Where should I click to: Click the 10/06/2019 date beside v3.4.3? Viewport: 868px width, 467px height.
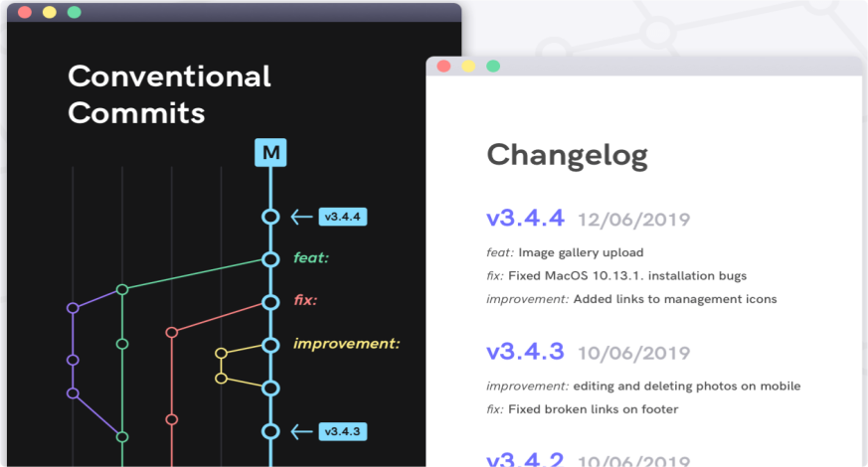coord(633,353)
